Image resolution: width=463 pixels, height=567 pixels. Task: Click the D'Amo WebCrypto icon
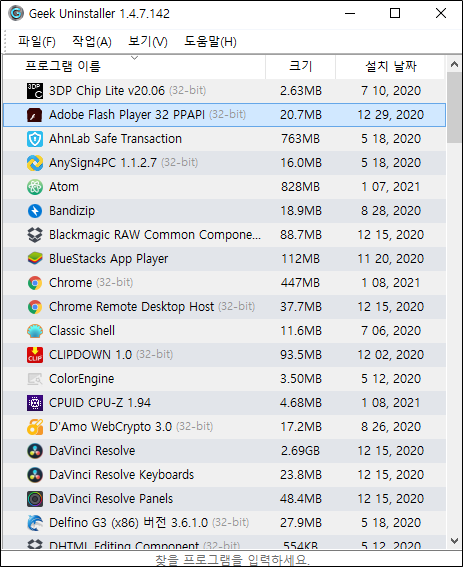point(35,427)
